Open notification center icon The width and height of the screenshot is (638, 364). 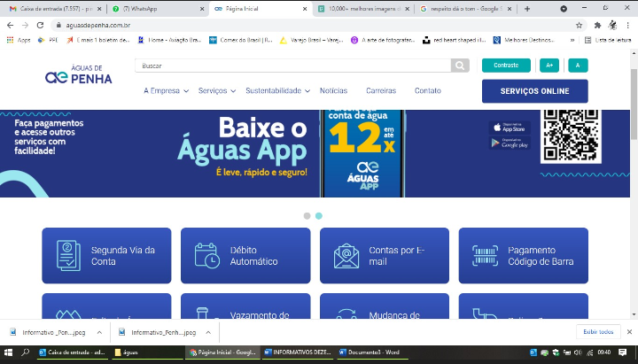coord(622,352)
